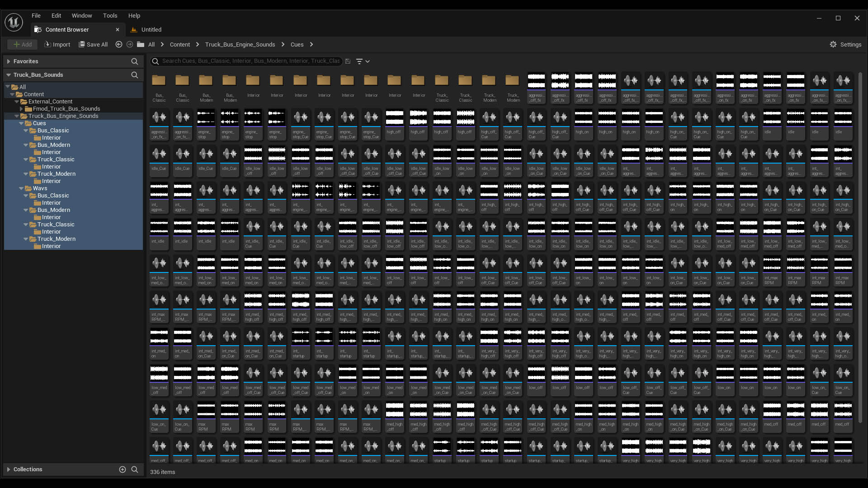The image size is (868, 488).
Task: Collapse the Wavs folder in tree
Action: click(x=21, y=188)
